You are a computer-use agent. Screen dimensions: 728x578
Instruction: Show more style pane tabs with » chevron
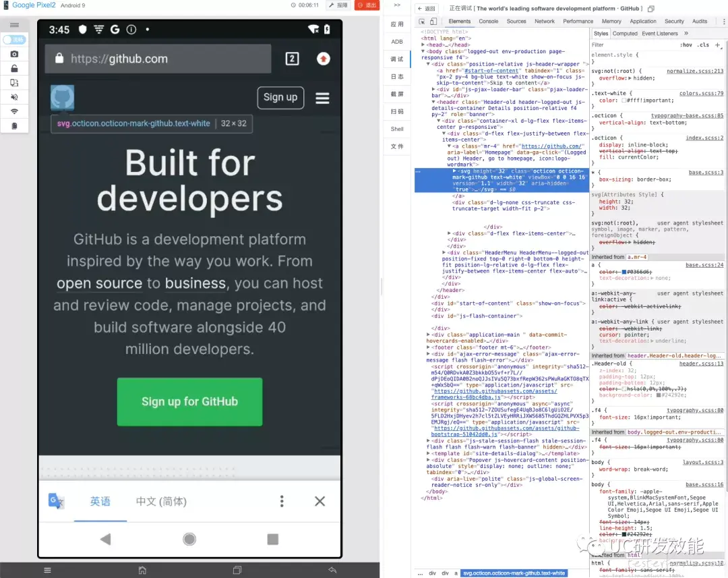pyautogui.click(x=686, y=34)
